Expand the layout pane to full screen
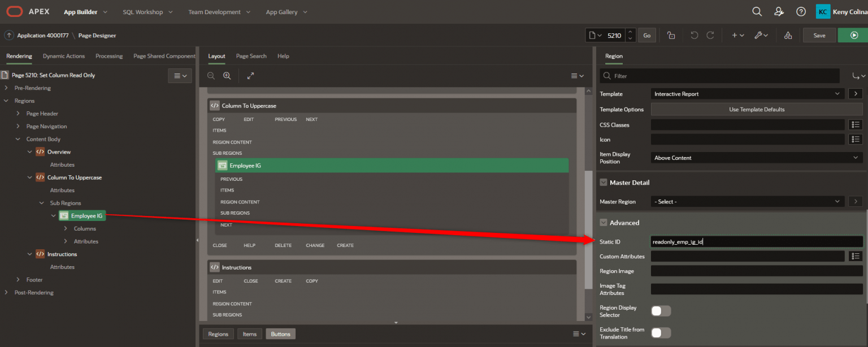 coord(251,76)
